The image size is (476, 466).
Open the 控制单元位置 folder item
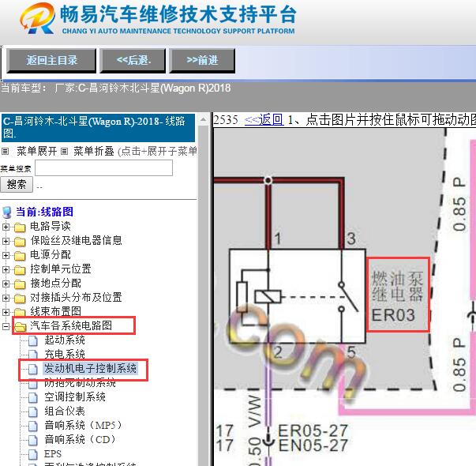[x=61, y=269]
